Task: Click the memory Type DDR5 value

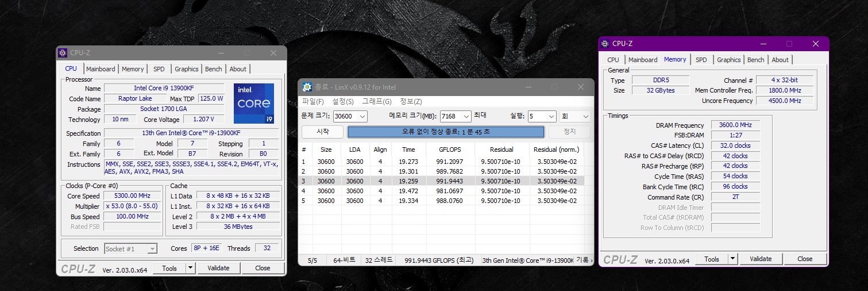Action: tap(659, 81)
